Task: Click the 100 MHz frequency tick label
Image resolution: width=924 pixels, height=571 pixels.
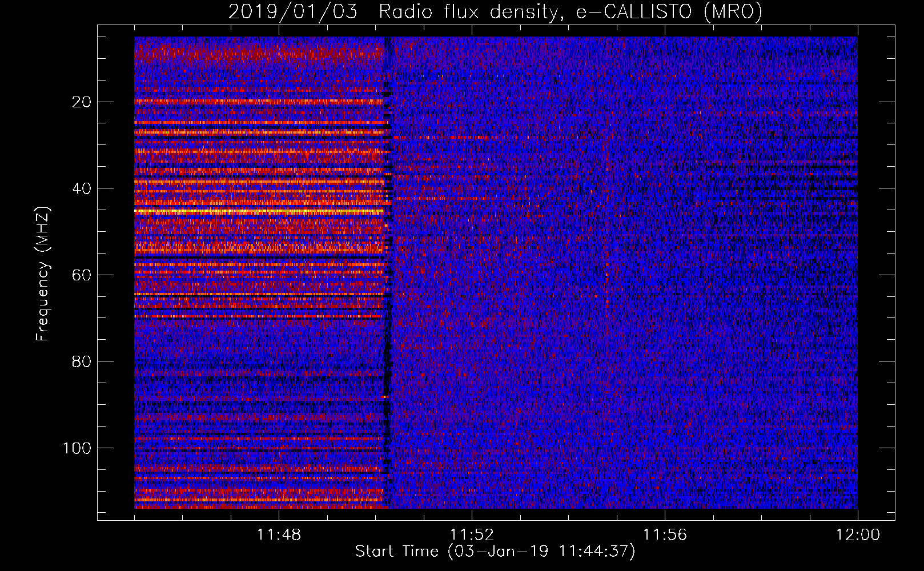Action: point(77,448)
